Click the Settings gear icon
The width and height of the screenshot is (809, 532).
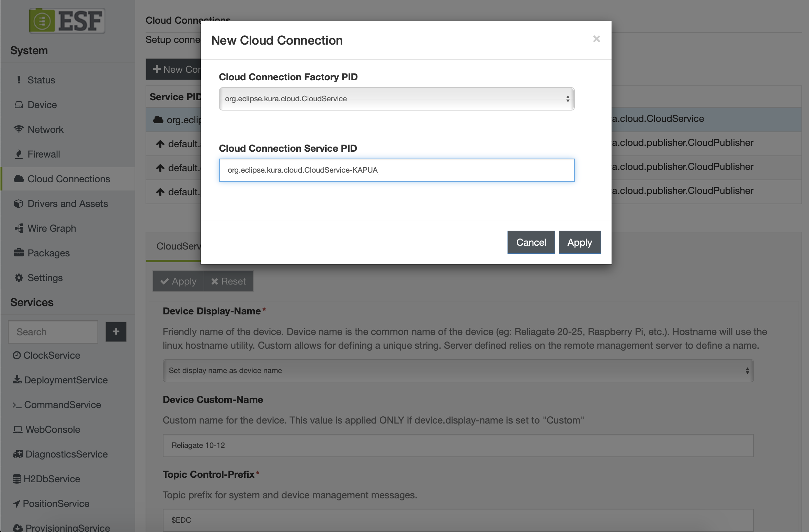(x=19, y=278)
